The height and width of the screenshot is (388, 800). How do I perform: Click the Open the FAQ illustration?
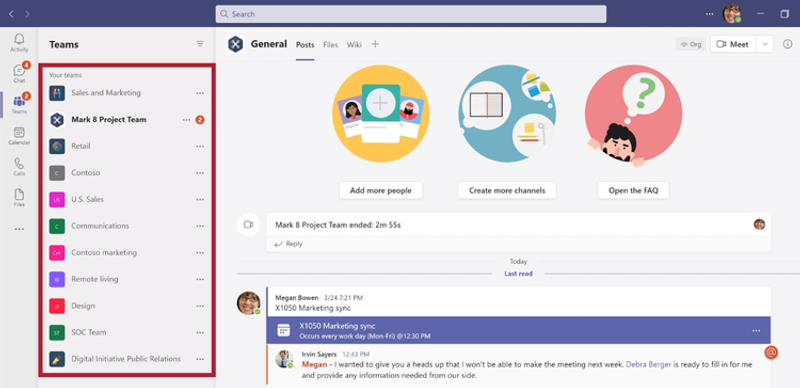[x=633, y=115]
